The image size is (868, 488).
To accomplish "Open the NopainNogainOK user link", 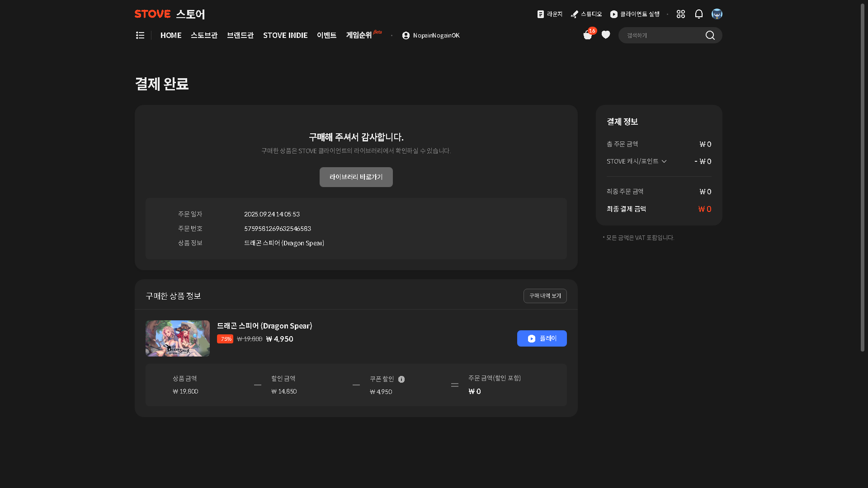I will tap(431, 35).
